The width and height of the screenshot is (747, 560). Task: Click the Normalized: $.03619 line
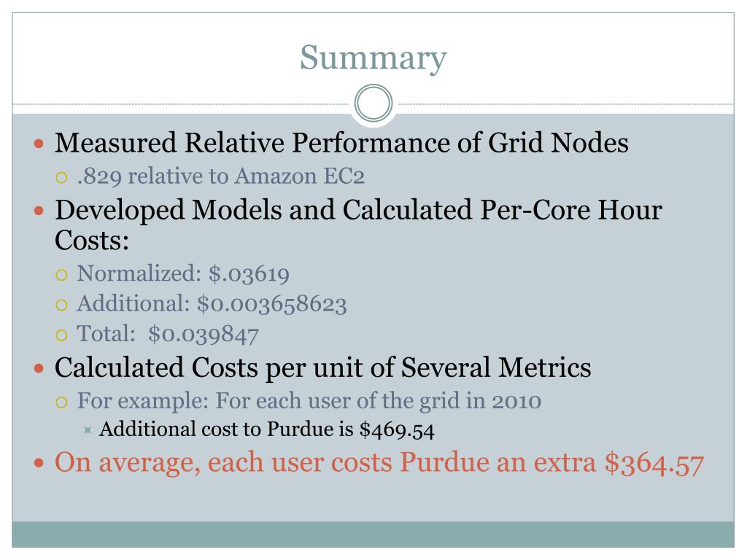pyautogui.click(x=183, y=274)
